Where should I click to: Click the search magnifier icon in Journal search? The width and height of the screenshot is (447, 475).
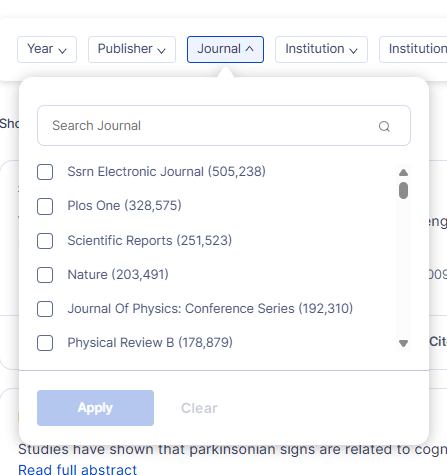[x=384, y=126]
